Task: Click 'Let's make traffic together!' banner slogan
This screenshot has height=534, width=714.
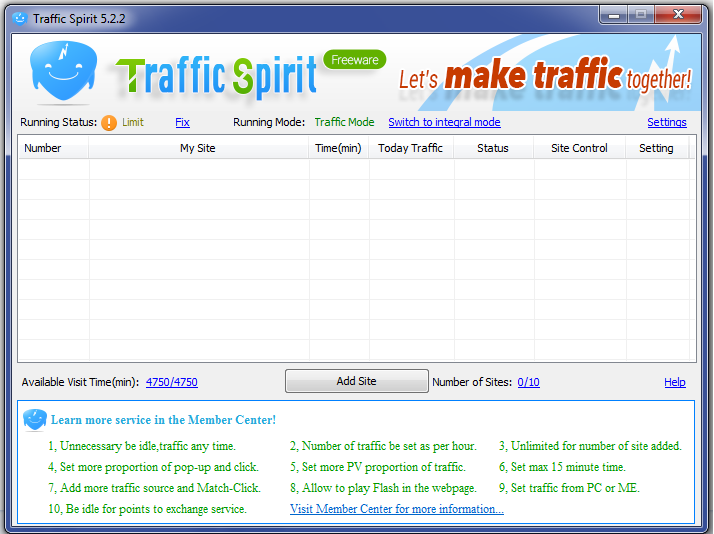Action: pyautogui.click(x=545, y=76)
